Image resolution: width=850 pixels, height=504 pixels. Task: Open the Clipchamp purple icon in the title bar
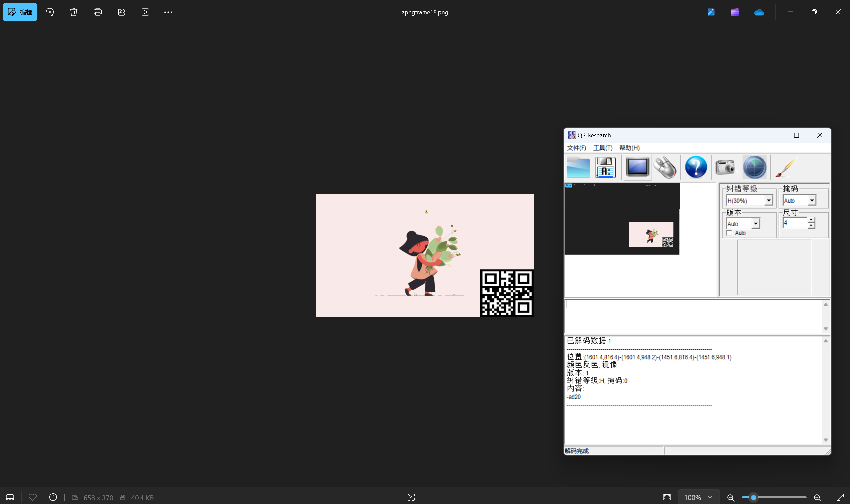pyautogui.click(x=735, y=12)
